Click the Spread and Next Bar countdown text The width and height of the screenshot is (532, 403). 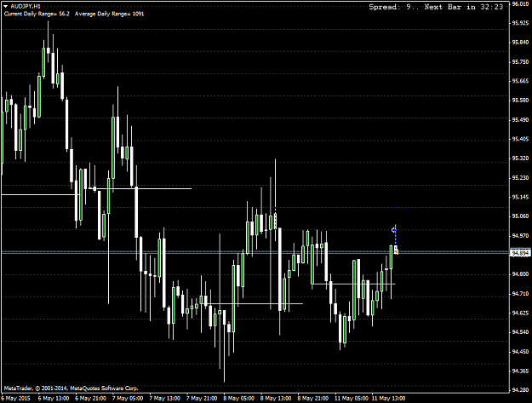click(436, 7)
